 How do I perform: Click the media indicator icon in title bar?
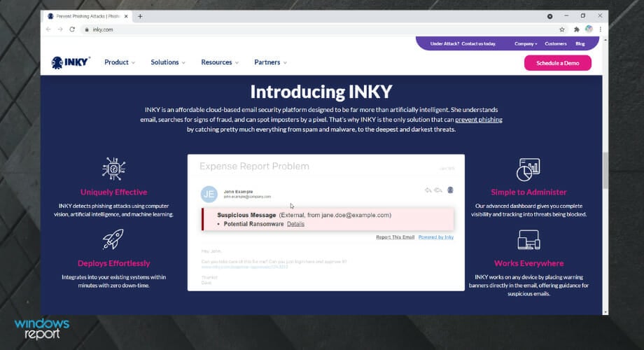pos(549,16)
